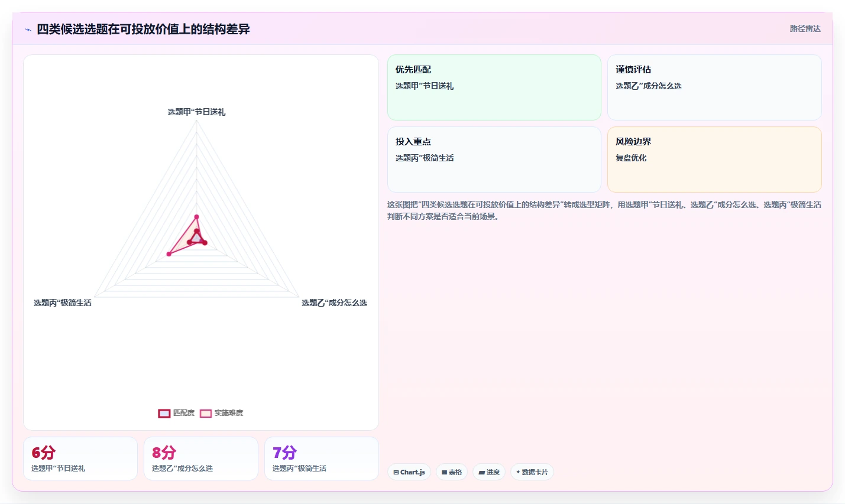Click the 6分 score card

click(x=80, y=459)
